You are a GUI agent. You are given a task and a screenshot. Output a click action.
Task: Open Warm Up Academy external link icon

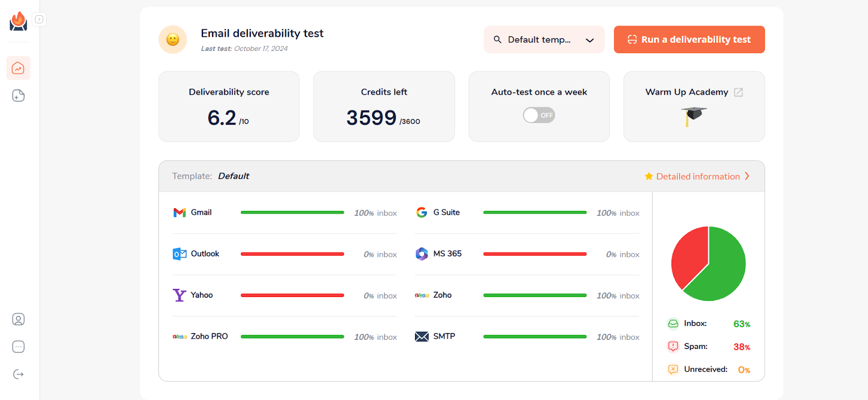tap(738, 92)
